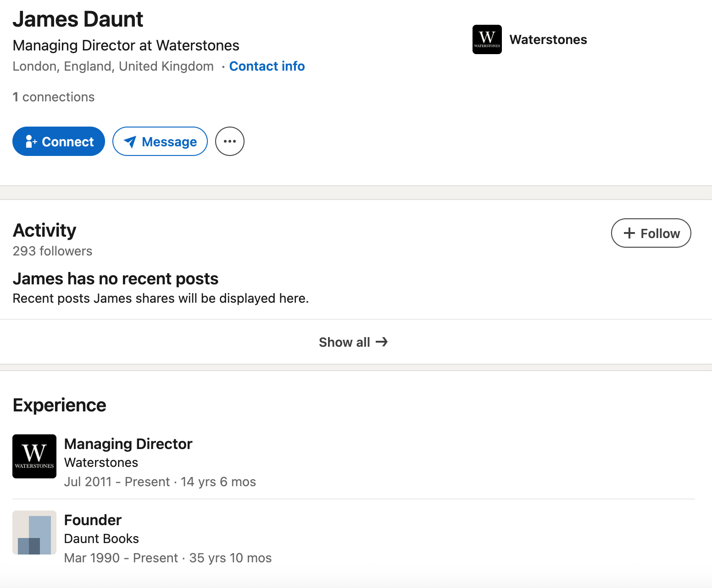712x588 pixels.
Task: Select the Managing Director job title
Action: pos(128,444)
